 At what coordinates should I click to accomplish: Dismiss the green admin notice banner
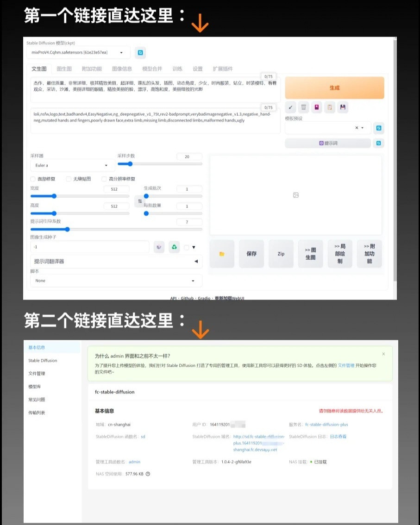coord(383,354)
